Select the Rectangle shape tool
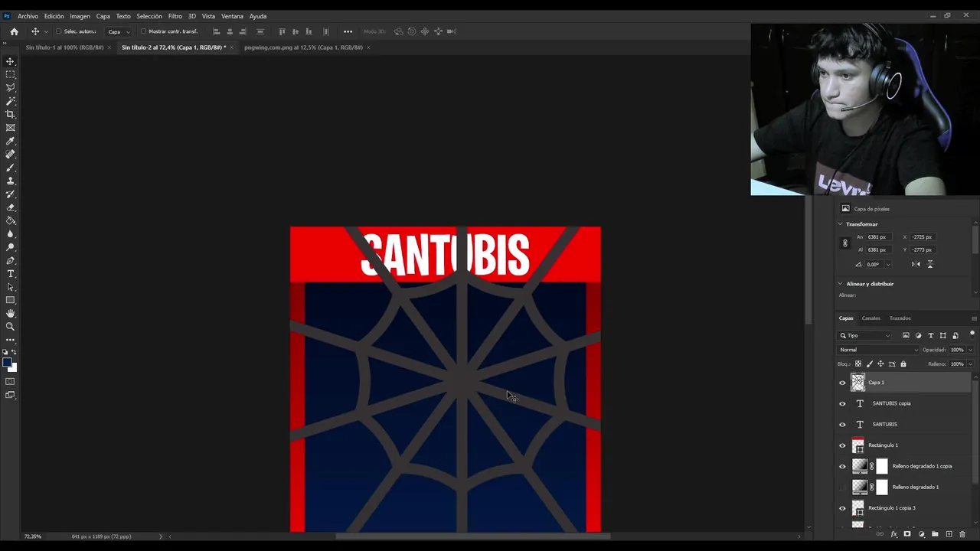 click(10, 300)
